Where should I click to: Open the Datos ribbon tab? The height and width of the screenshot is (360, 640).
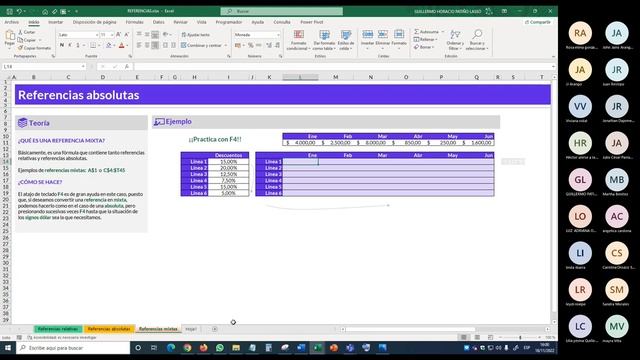tap(158, 22)
